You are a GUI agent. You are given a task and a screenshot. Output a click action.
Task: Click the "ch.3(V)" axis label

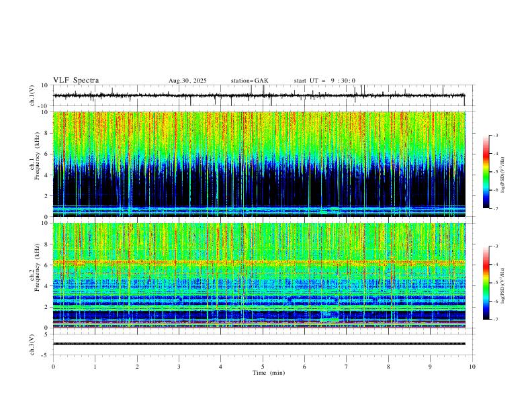tap(32, 345)
